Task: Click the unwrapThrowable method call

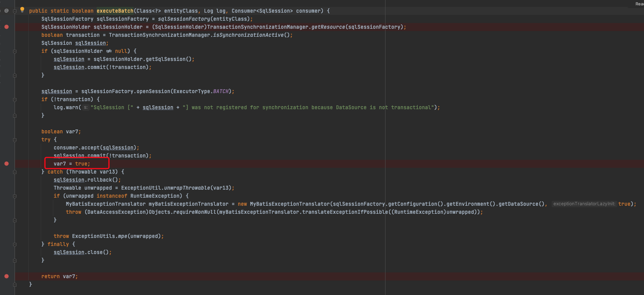Action: pos(187,188)
